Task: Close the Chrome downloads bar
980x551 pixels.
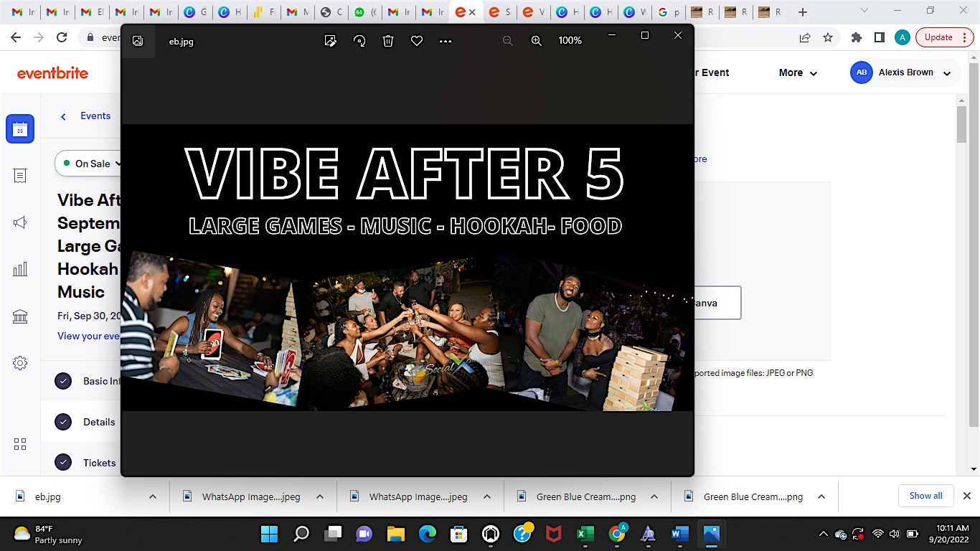Action: click(x=966, y=496)
